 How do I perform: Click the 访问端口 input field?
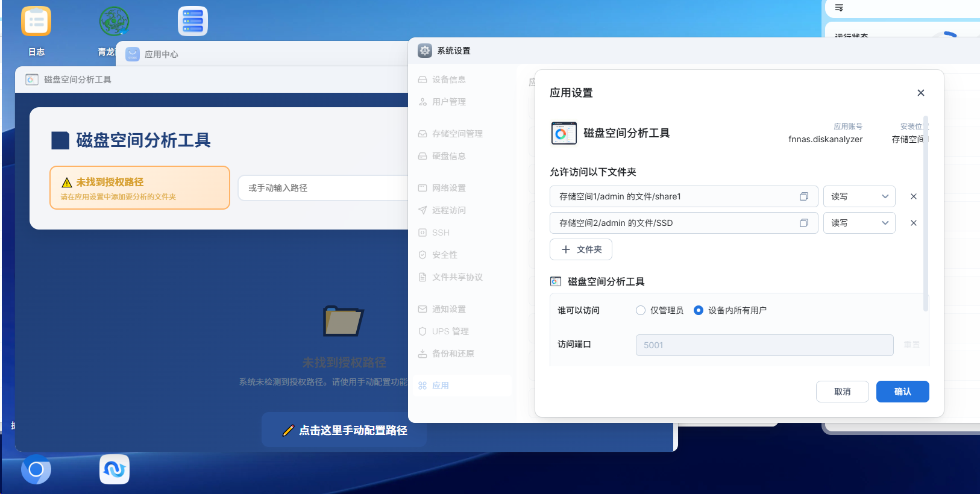(765, 345)
